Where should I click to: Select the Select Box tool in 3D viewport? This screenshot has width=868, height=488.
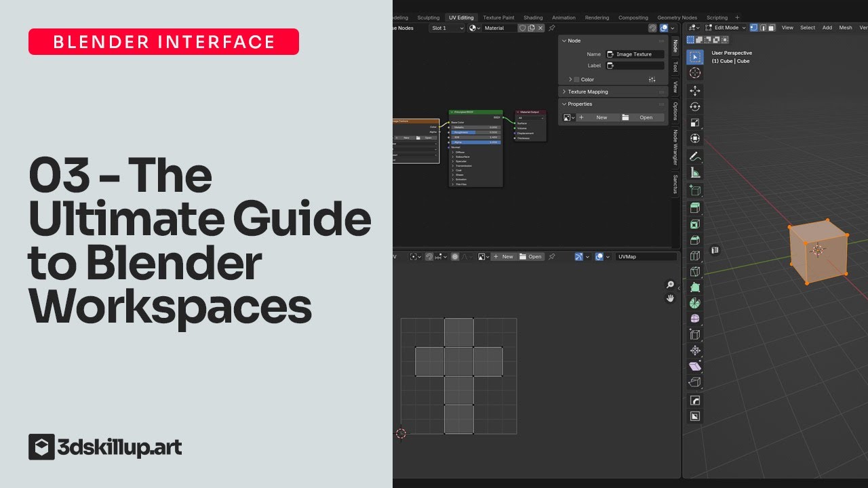694,57
